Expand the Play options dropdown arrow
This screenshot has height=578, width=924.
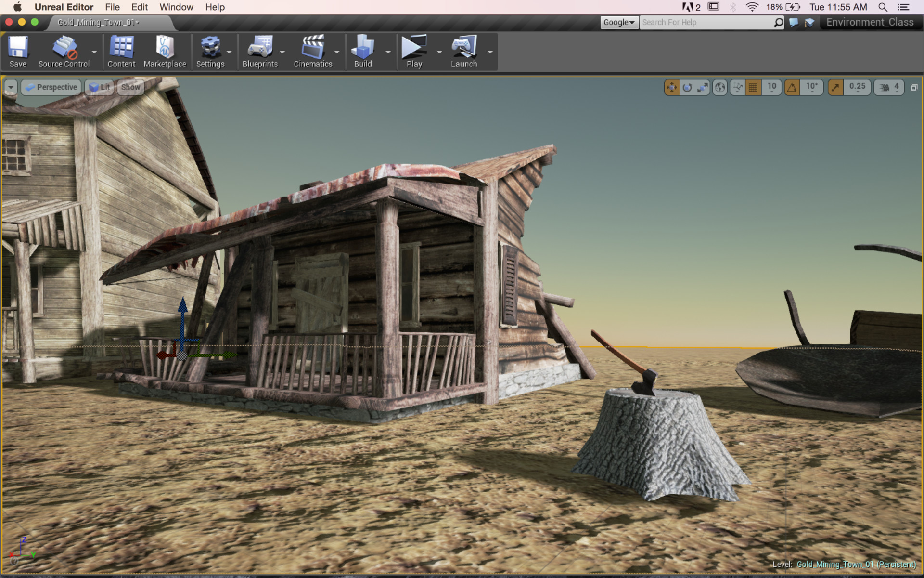pyautogui.click(x=439, y=52)
